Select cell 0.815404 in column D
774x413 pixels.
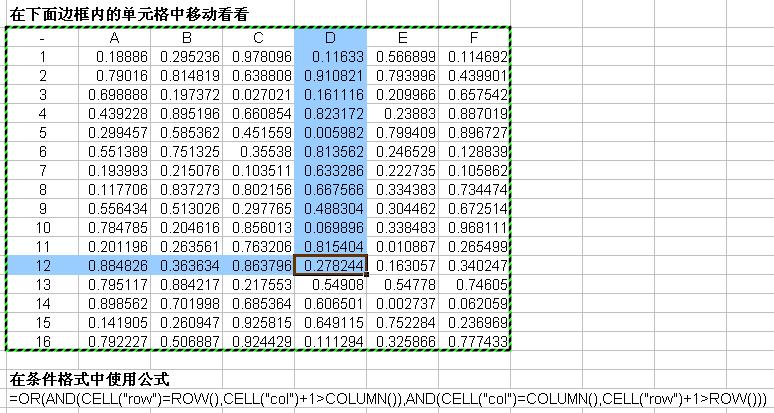pos(331,247)
